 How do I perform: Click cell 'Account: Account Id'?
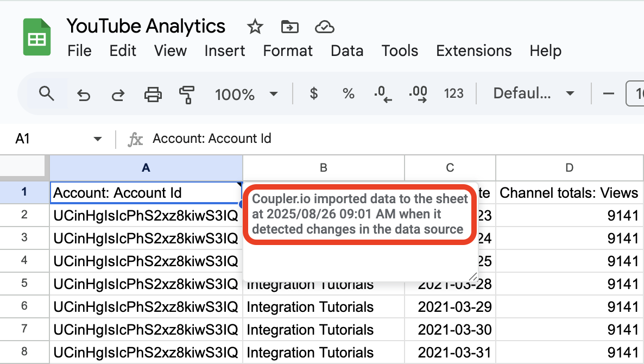tap(146, 193)
